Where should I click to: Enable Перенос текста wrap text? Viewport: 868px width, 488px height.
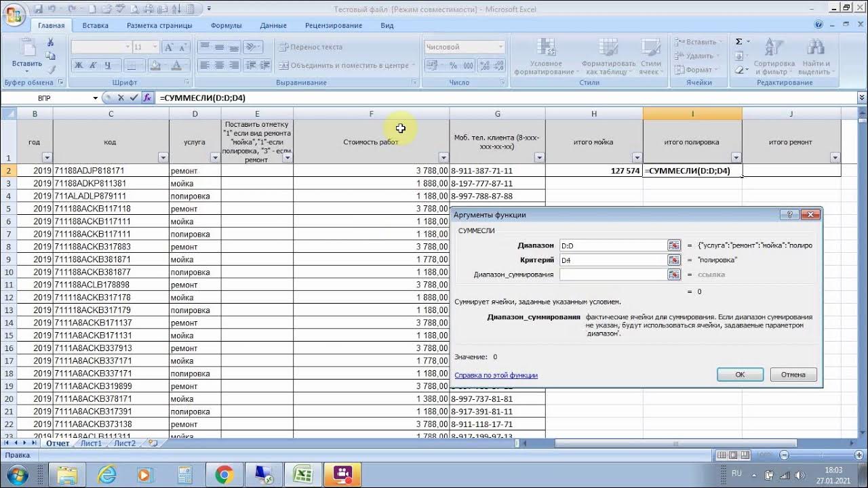[x=311, y=47]
